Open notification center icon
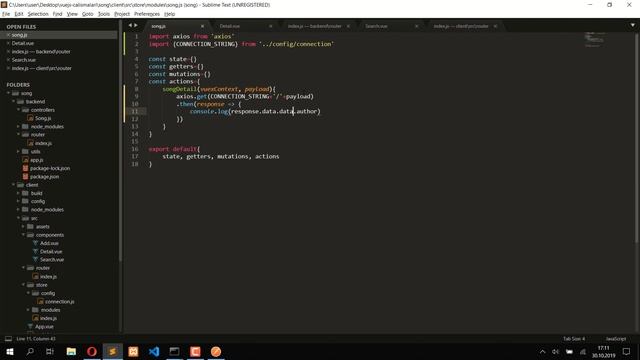The height and width of the screenshot is (360, 640). coord(627,351)
